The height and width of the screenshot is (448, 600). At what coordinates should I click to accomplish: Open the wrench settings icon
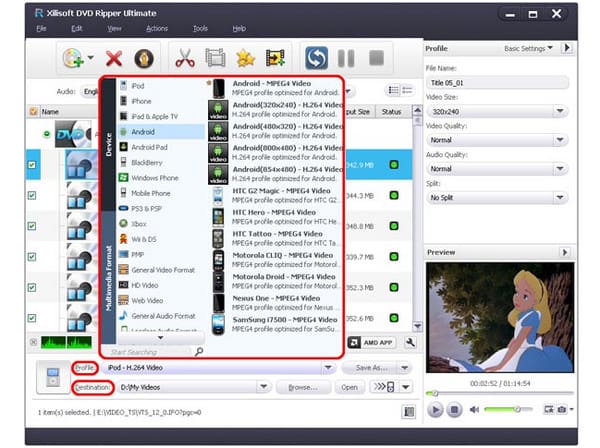pos(411,342)
